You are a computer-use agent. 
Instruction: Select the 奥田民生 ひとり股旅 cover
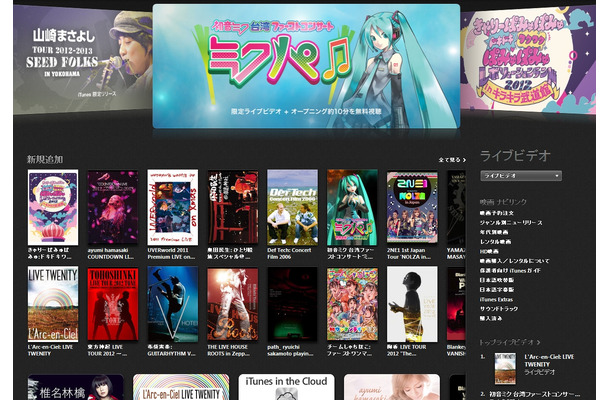coord(233,207)
